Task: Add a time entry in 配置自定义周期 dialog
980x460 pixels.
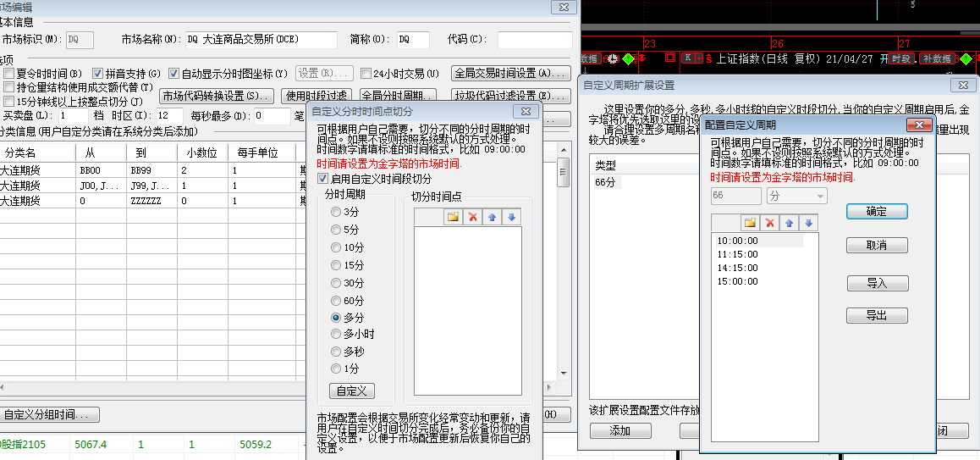Action: [x=750, y=223]
